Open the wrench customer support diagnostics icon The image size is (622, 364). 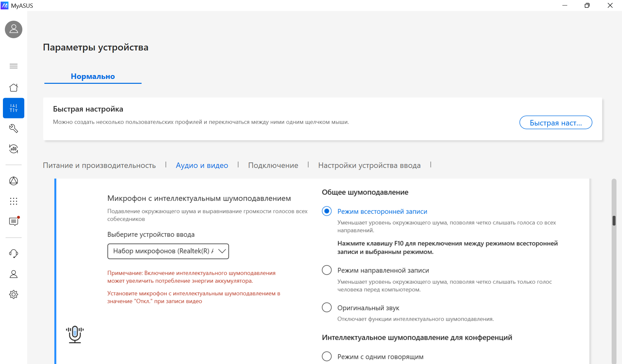14,128
